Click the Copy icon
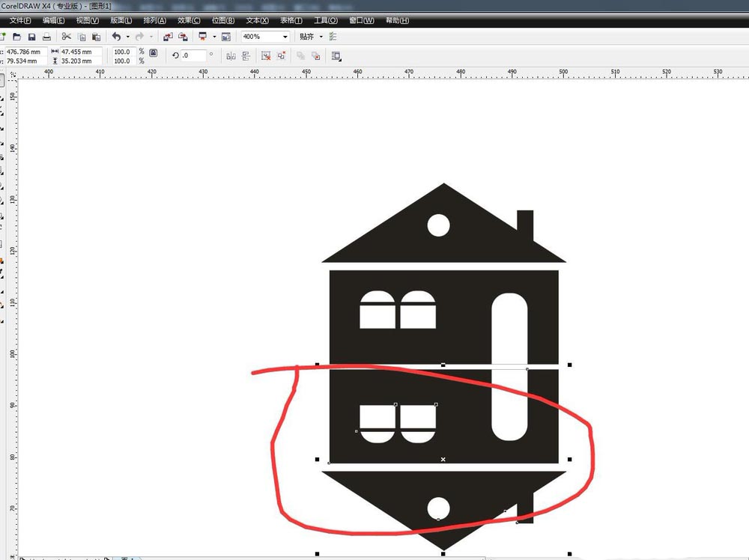749x560 pixels. coord(82,37)
